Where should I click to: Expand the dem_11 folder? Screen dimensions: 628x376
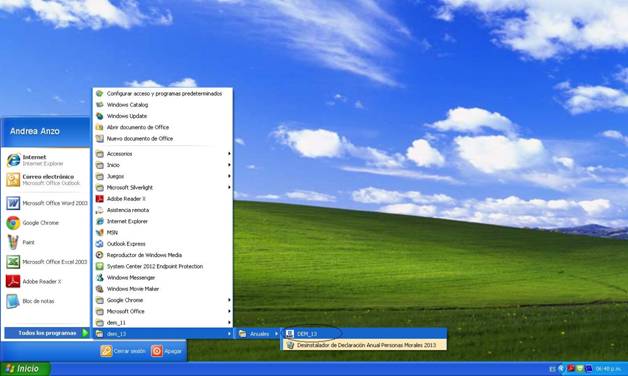163,322
